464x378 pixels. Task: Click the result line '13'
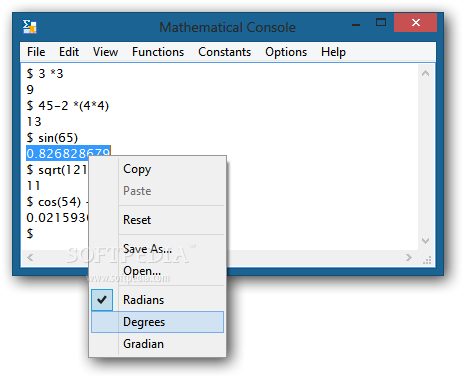34,122
